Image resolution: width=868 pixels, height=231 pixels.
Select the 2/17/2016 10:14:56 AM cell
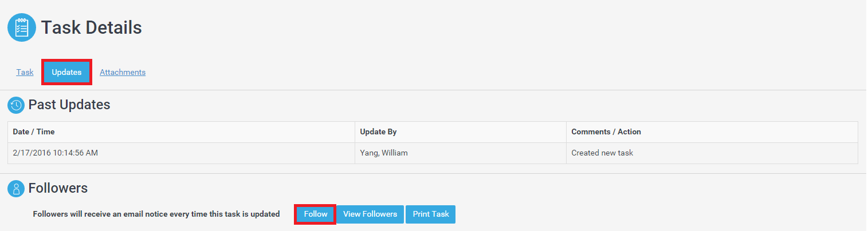click(x=181, y=153)
